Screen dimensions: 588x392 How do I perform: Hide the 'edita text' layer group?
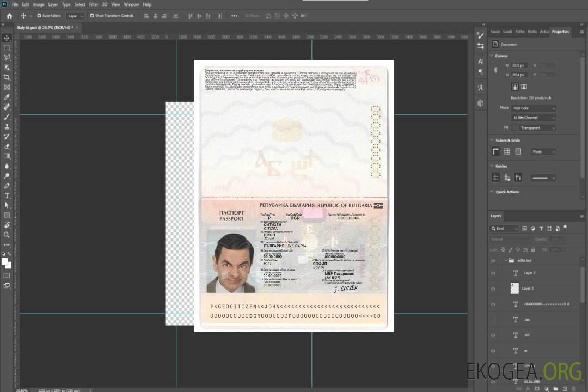[493, 261]
